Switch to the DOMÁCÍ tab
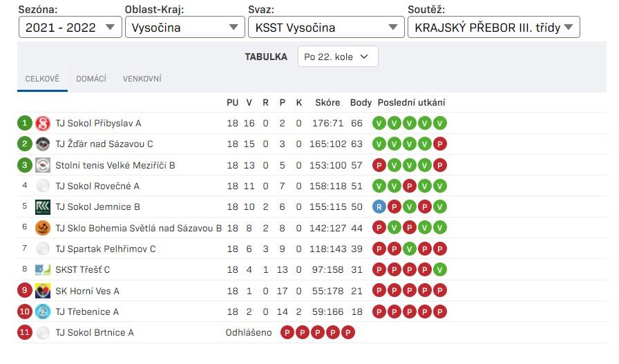 pyautogui.click(x=91, y=79)
